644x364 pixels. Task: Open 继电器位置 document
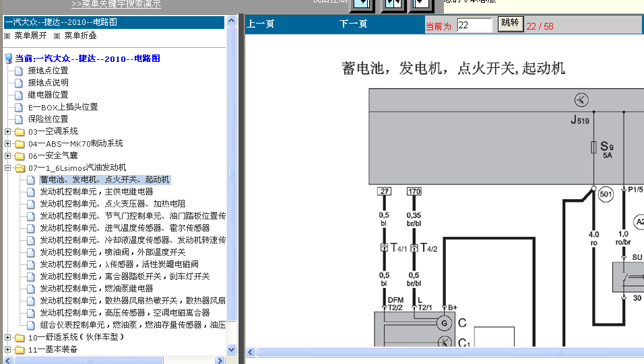click(x=48, y=95)
